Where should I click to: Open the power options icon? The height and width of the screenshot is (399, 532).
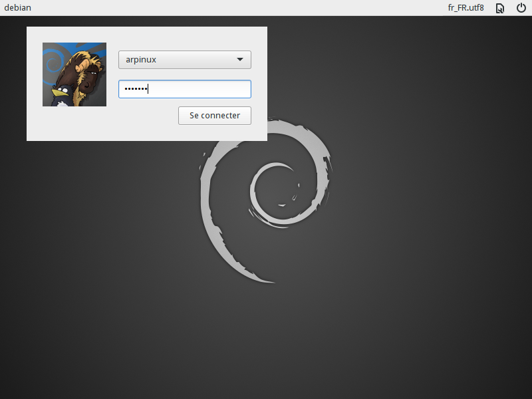click(x=521, y=8)
